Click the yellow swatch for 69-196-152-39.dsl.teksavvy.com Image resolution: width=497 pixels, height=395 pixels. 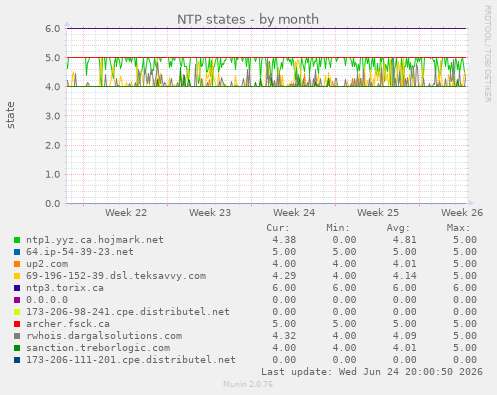click(17, 276)
